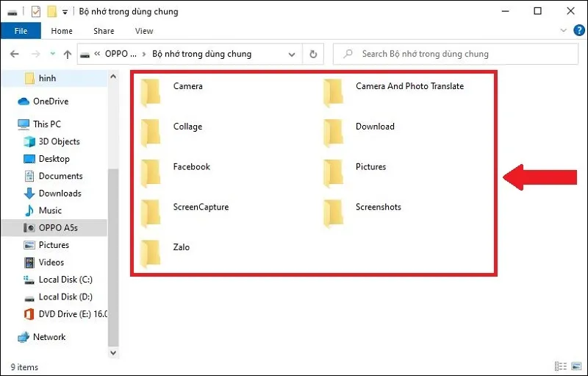Click the navigation pane vertical scrollbar
This screenshot has height=376, width=588.
coord(112,221)
